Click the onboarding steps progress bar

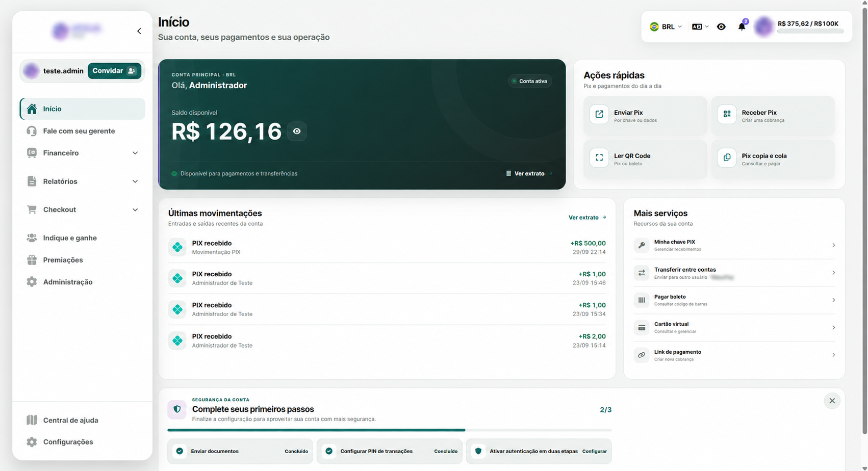[x=390, y=430]
